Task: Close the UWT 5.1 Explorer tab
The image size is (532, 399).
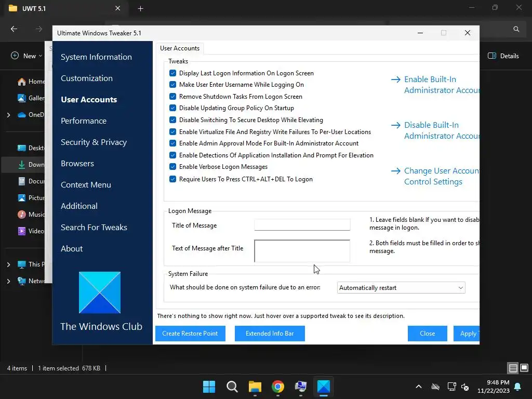Action: pos(118,8)
